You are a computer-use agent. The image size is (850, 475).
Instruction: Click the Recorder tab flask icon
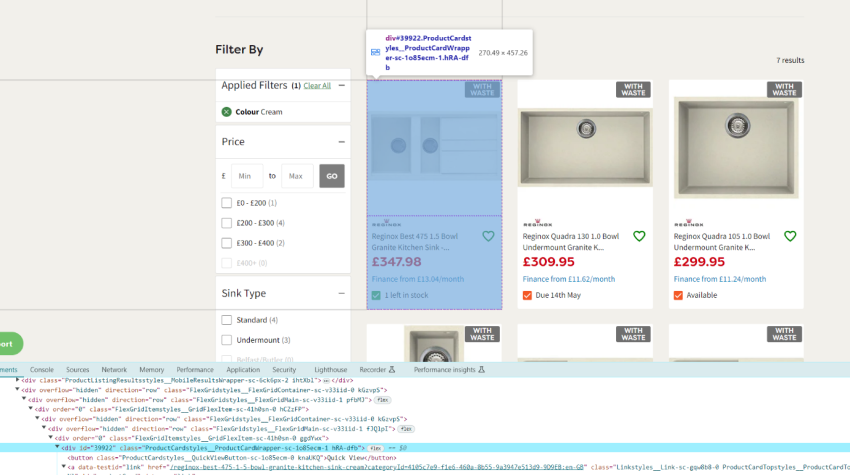[392, 370]
